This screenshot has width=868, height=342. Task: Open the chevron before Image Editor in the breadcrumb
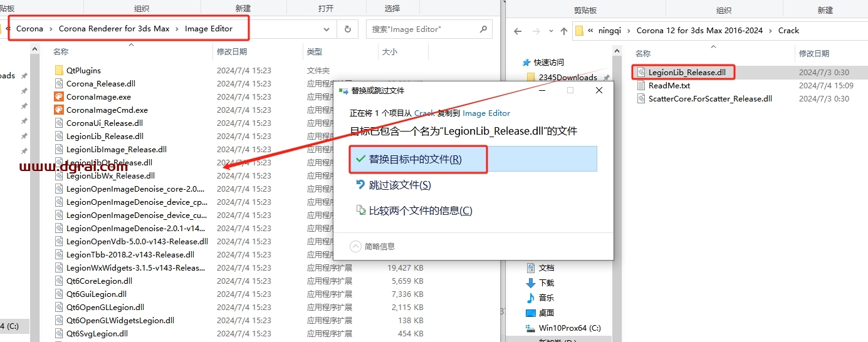point(177,29)
